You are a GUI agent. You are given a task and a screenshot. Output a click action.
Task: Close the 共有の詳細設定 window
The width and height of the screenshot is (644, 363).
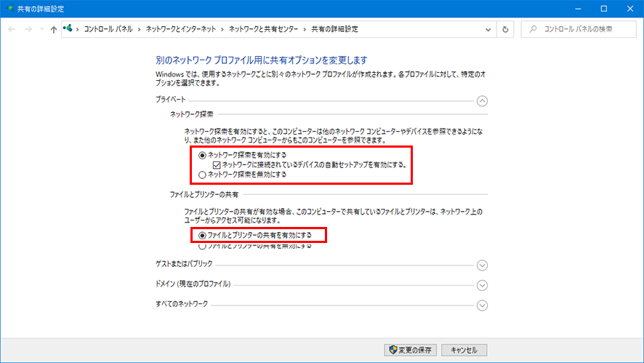[630, 9]
